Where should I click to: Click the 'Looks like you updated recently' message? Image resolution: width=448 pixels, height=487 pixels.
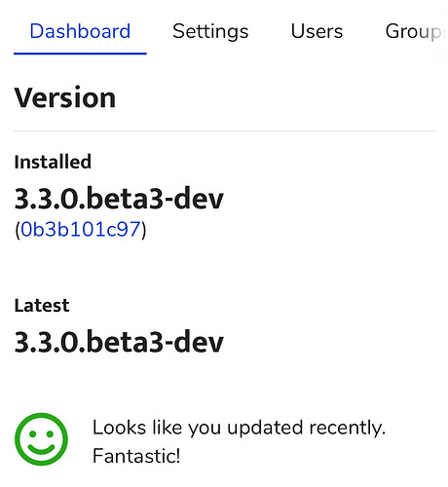[239, 441]
